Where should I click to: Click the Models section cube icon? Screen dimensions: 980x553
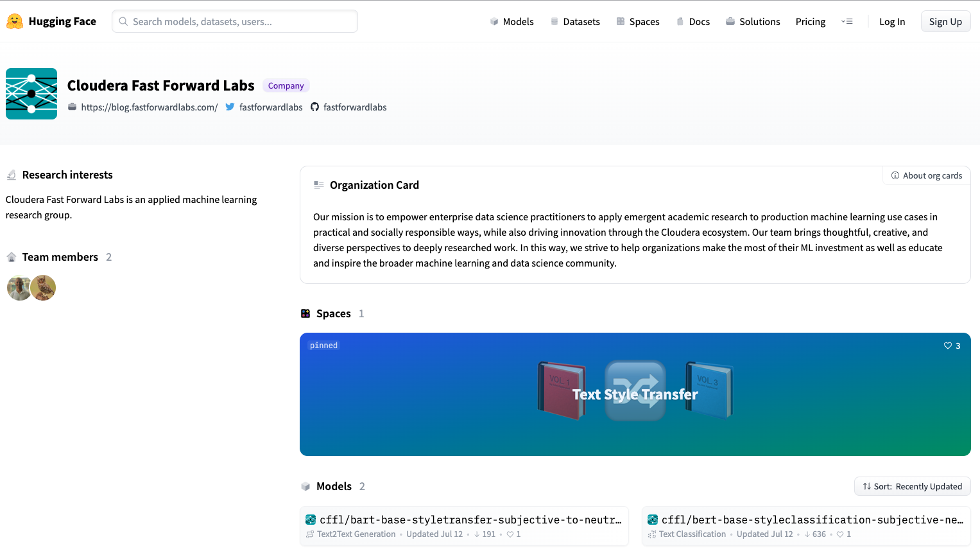[x=305, y=486]
